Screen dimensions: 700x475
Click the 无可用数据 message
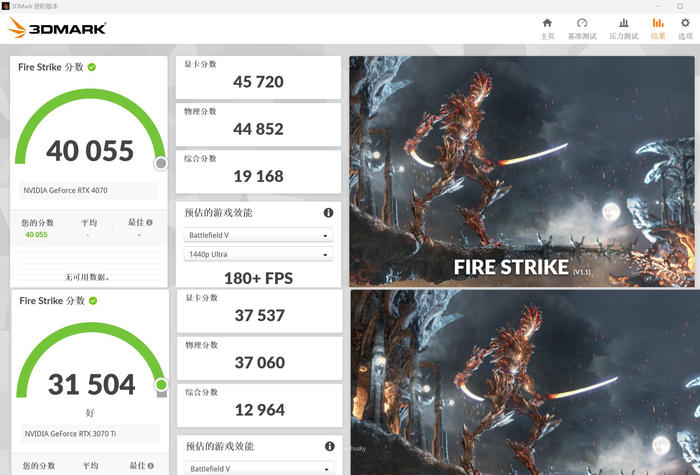[87, 277]
